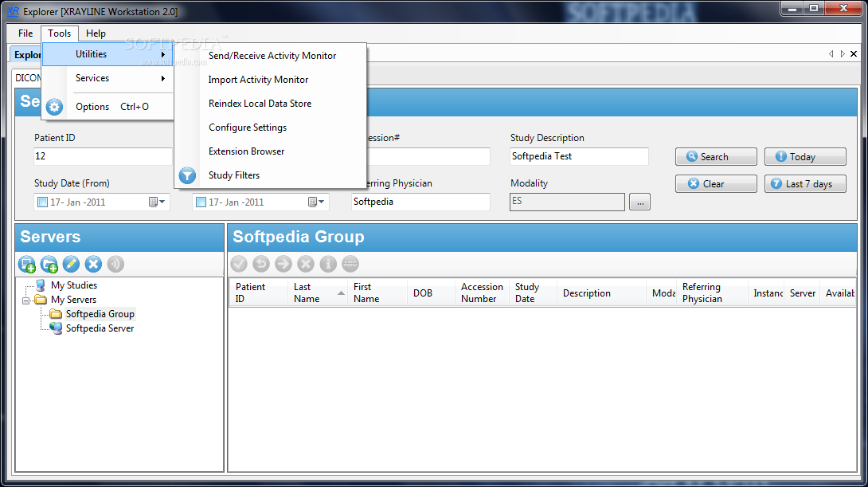868x487 pixels.
Task: Sort by the Accession Number column
Action: (482, 293)
